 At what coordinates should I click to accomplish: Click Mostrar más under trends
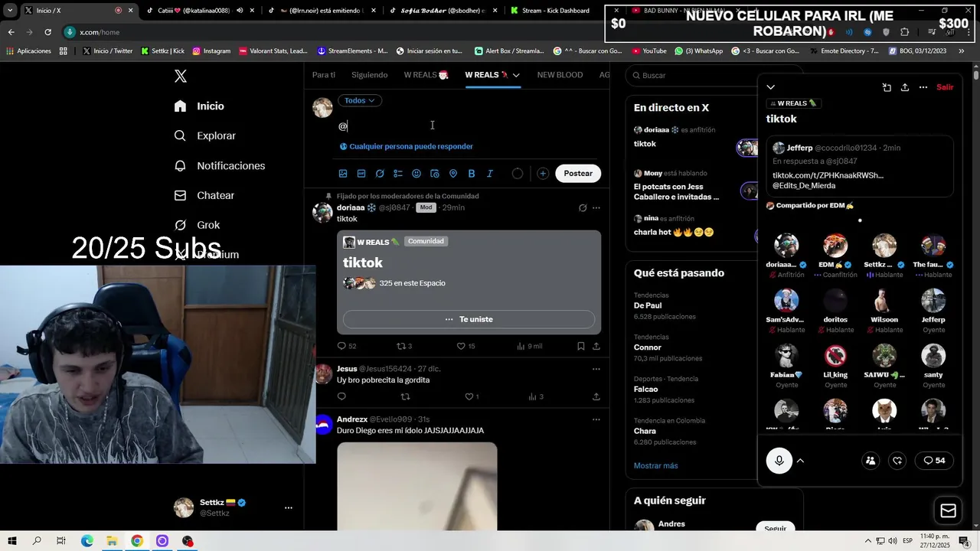[655, 465]
